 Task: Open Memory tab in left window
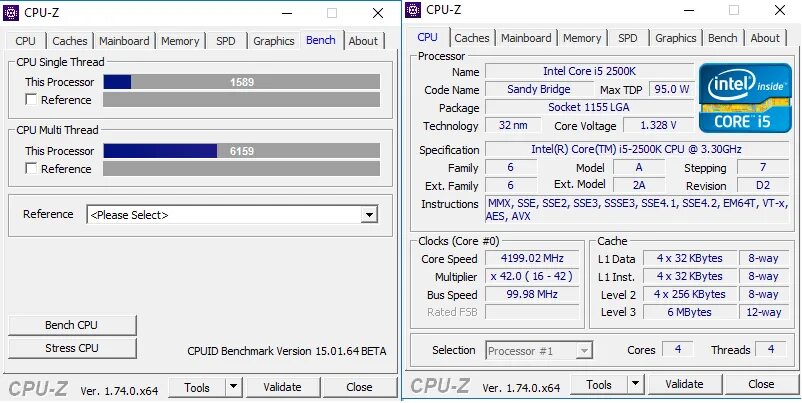(180, 41)
